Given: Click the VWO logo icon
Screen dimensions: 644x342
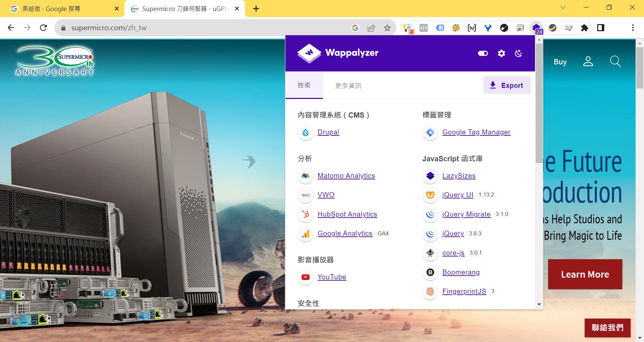Looking at the screenshot, I should tap(306, 195).
